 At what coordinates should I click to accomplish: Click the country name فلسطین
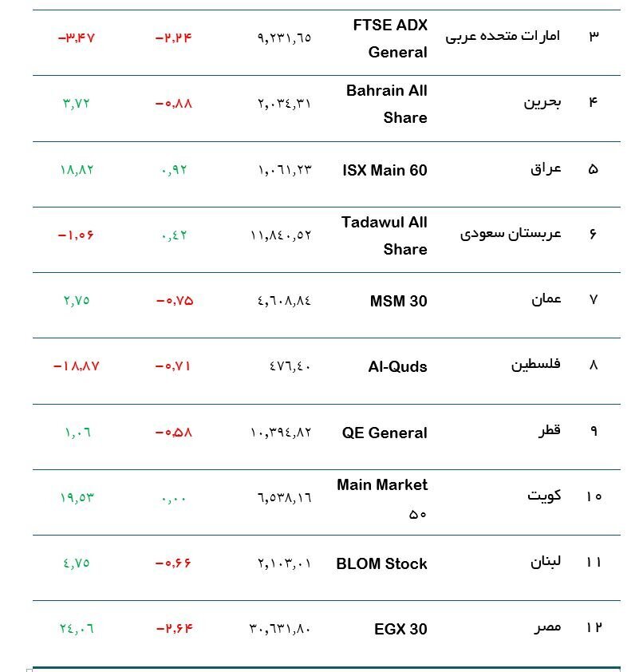(535, 365)
